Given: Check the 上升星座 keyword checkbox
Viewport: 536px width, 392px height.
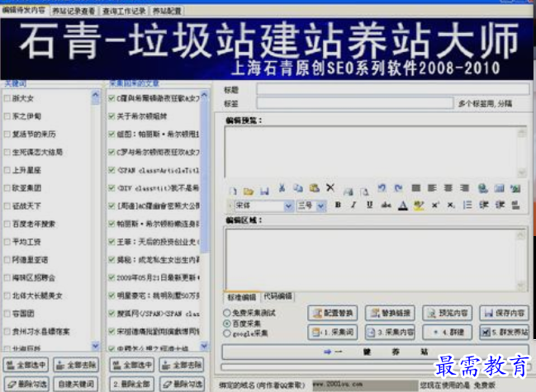Looking at the screenshot, I should click(x=7, y=170).
